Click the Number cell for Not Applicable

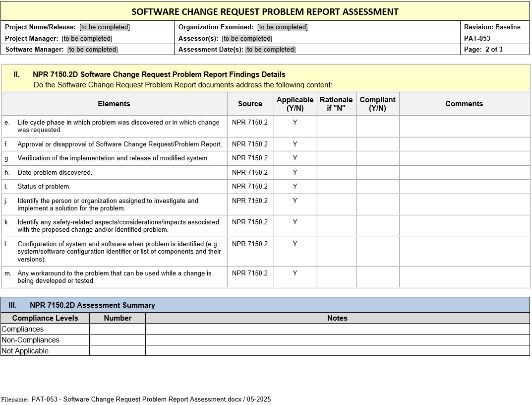(118, 351)
